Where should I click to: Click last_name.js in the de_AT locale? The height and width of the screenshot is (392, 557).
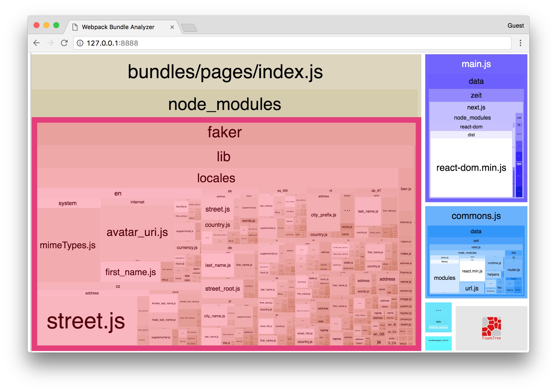[368, 211]
